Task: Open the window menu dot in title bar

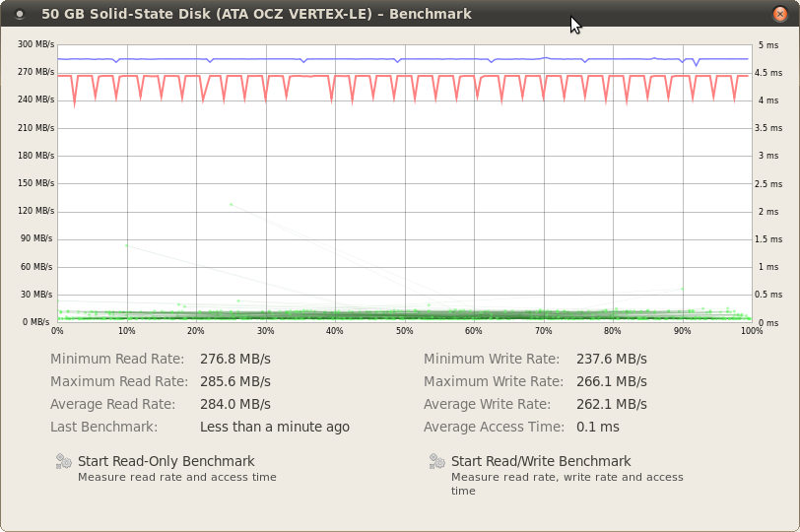Action: pyautogui.click(x=20, y=14)
